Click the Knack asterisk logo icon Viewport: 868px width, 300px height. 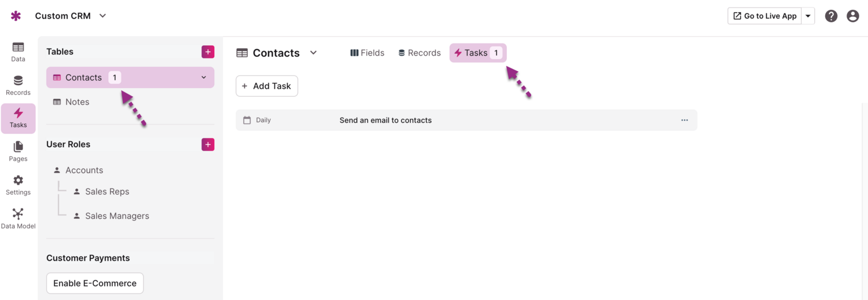(16, 16)
